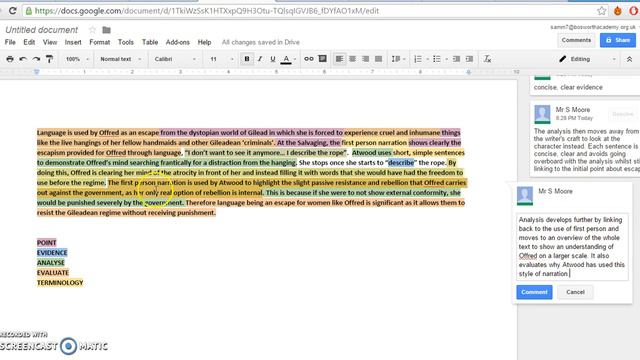This screenshot has width=640, height=360.
Task: Toggle Underline formatting
Action: tap(273, 59)
